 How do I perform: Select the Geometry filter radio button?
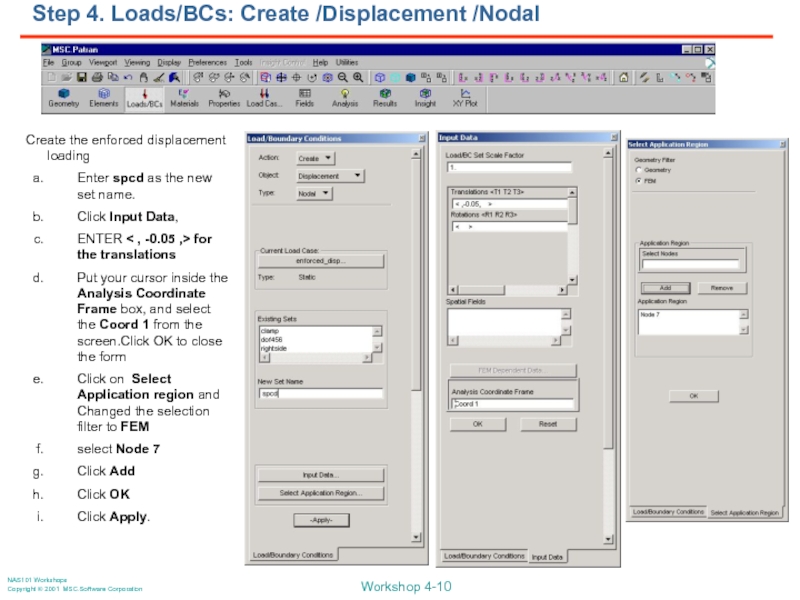pos(638,170)
